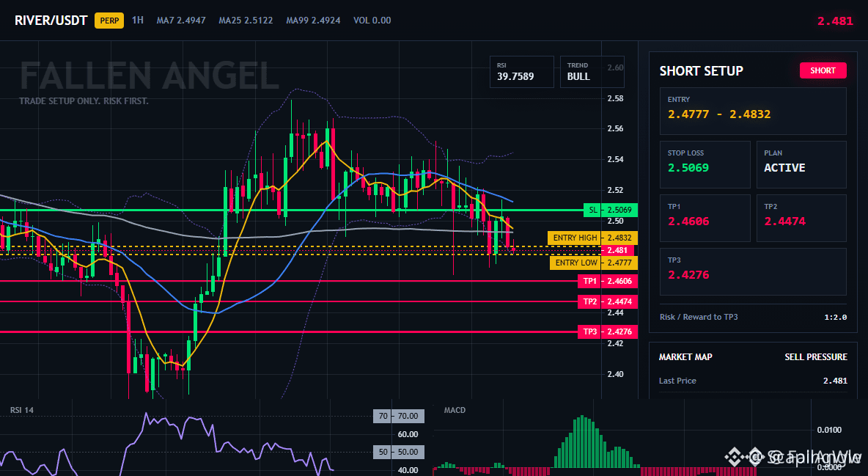
Task: Click the 0.0100 MACD axis label
Action: [829, 430]
